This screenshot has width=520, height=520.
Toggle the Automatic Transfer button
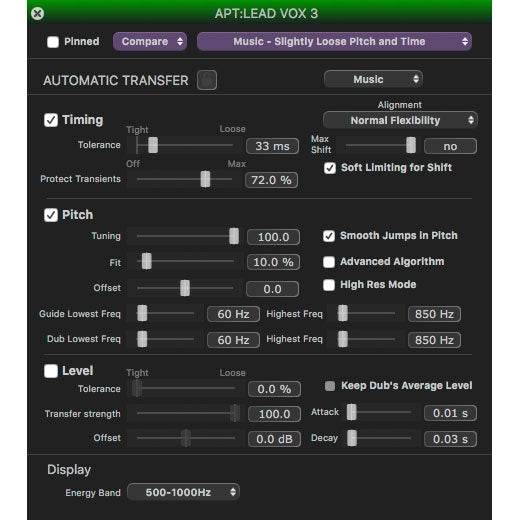coord(207,80)
